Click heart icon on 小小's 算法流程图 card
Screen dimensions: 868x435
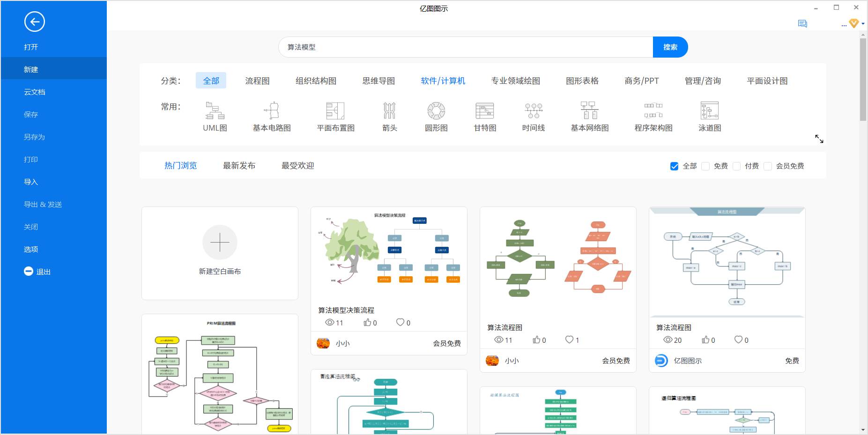pyautogui.click(x=569, y=339)
